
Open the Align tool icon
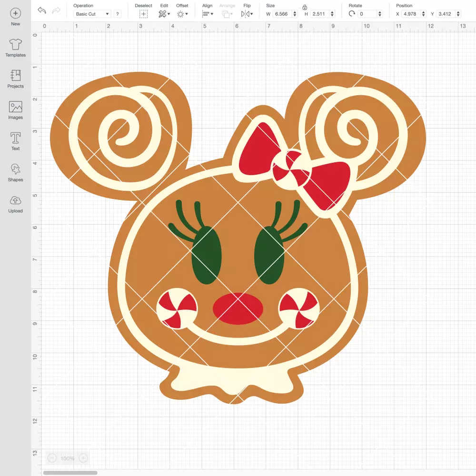click(x=206, y=14)
